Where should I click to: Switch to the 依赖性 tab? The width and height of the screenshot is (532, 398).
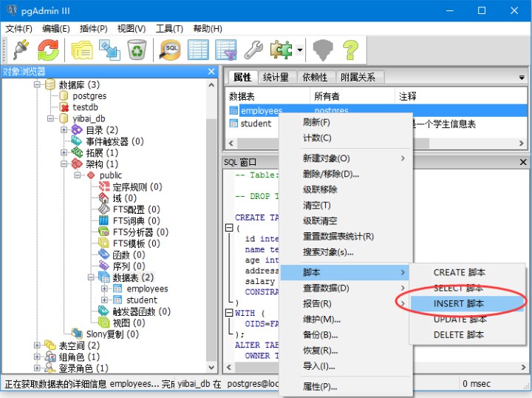(315, 78)
